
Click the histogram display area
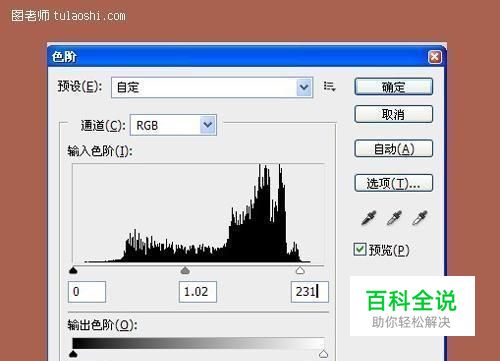tap(198, 213)
